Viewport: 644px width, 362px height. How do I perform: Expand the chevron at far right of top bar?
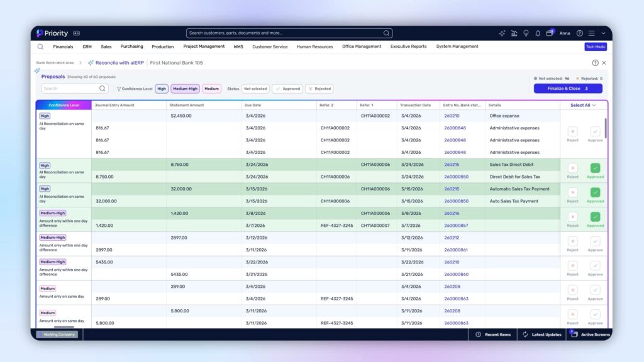tap(603, 33)
